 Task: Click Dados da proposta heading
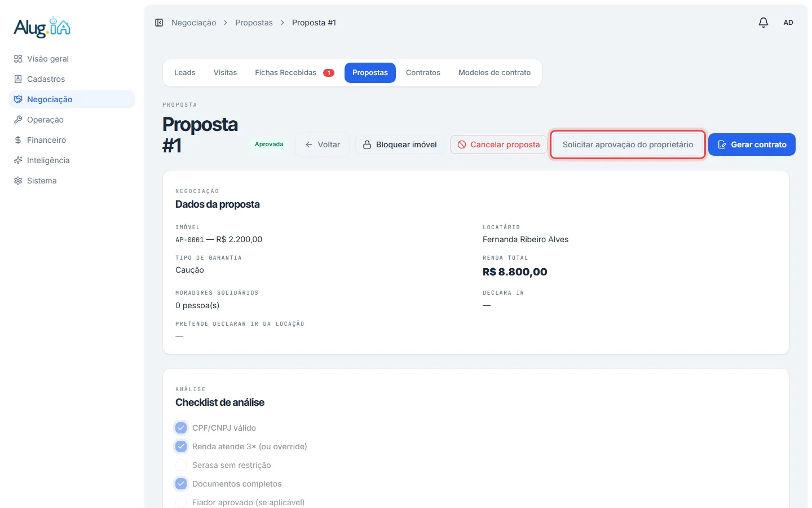(x=218, y=204)
